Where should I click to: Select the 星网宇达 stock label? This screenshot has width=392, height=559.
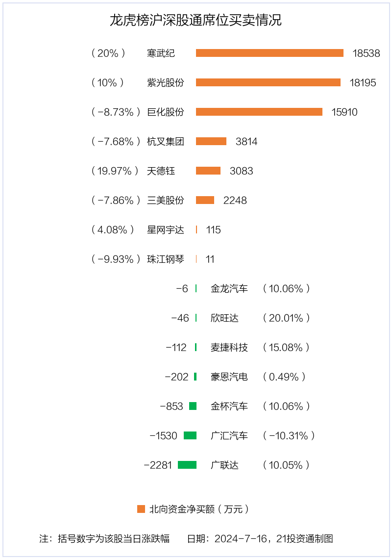tap(165, 229)
